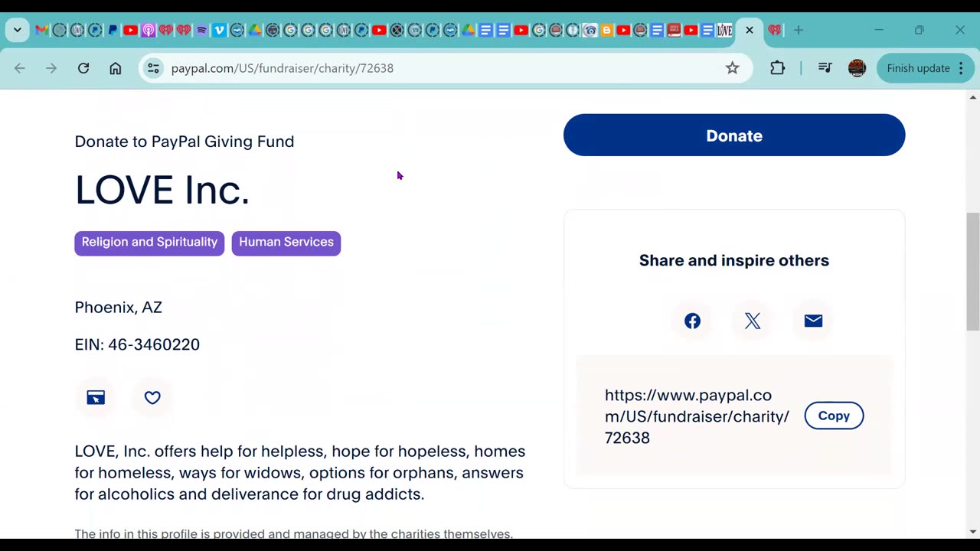Click the scrollbar down arrow
This screenshot has width=980, height=551.
(973, 532)
